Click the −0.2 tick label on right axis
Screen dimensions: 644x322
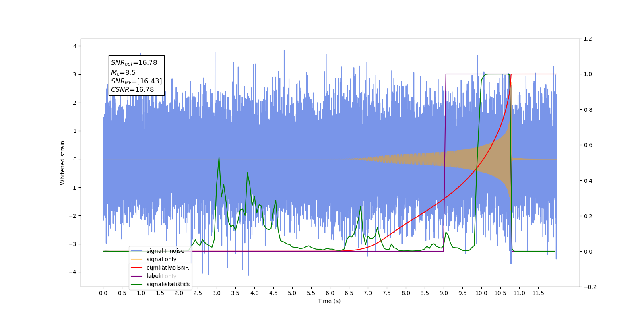[x=590, y=287]
